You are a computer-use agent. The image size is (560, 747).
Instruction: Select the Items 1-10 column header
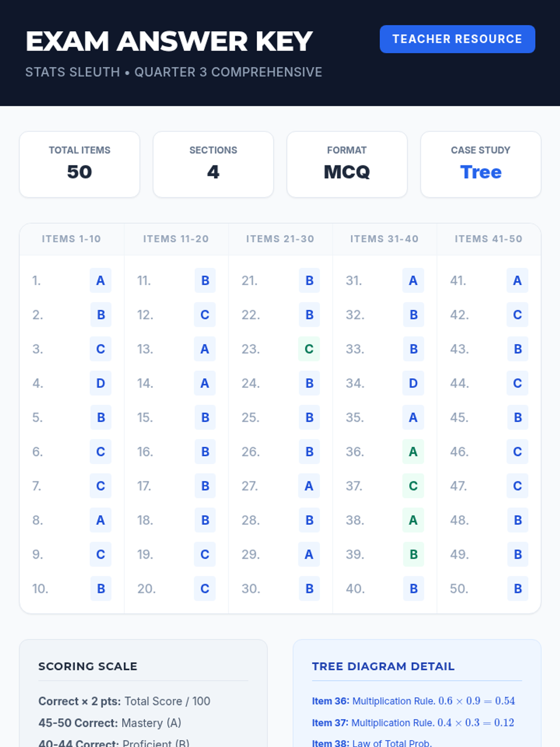(x=71, y=239)
